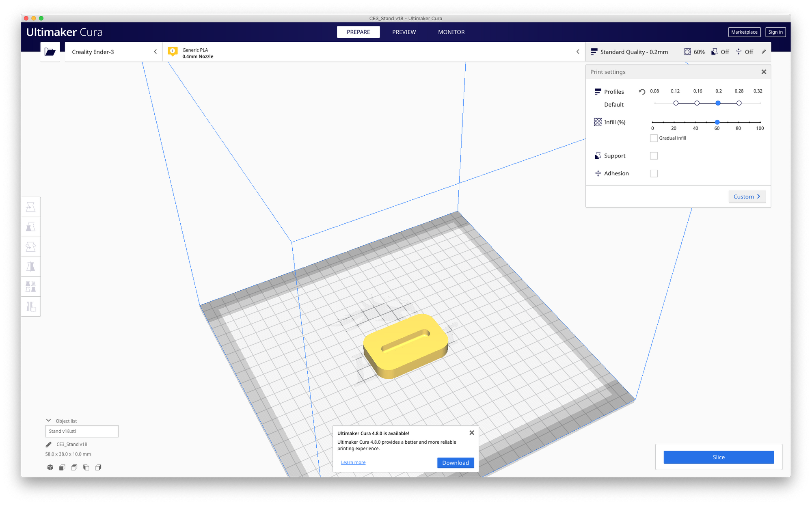This screenshot has width=812, height=505.
Task: Switch to the MONITOR stage
Action: pyautogui.click(x=451, y=32)
